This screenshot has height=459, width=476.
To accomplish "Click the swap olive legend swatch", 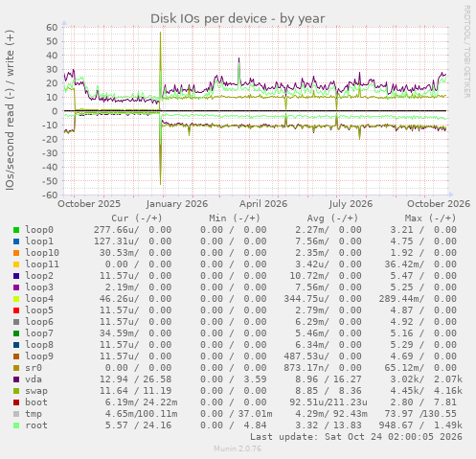I will point(16,391).
